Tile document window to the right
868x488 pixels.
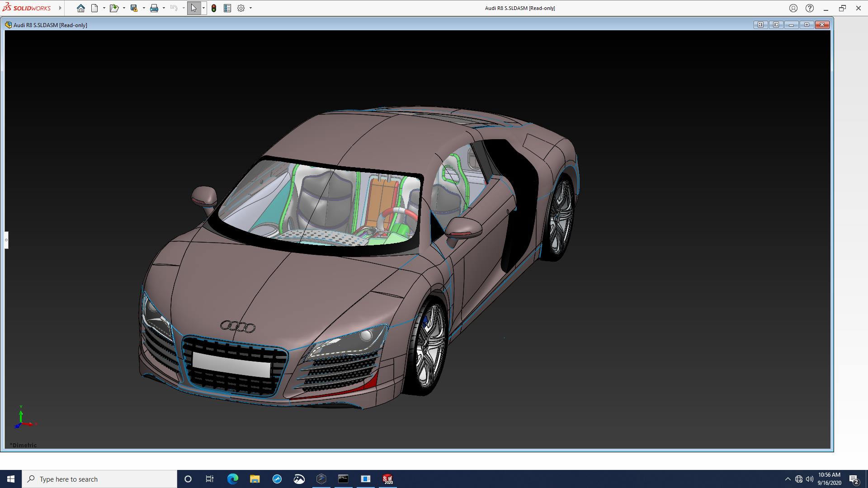pyautogui.click(x=776, y=25)
